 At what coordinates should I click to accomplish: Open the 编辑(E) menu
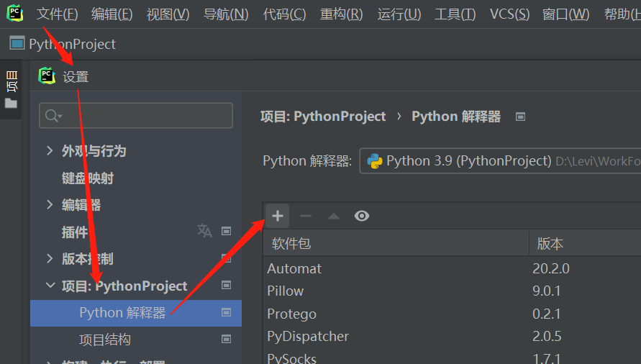pos(112,14)
